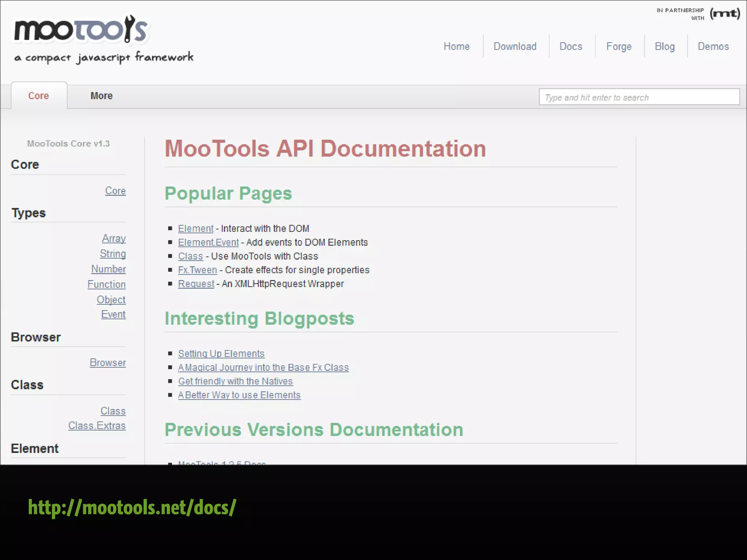Click Previous Versions Documentation heading

tap(314, 429)
